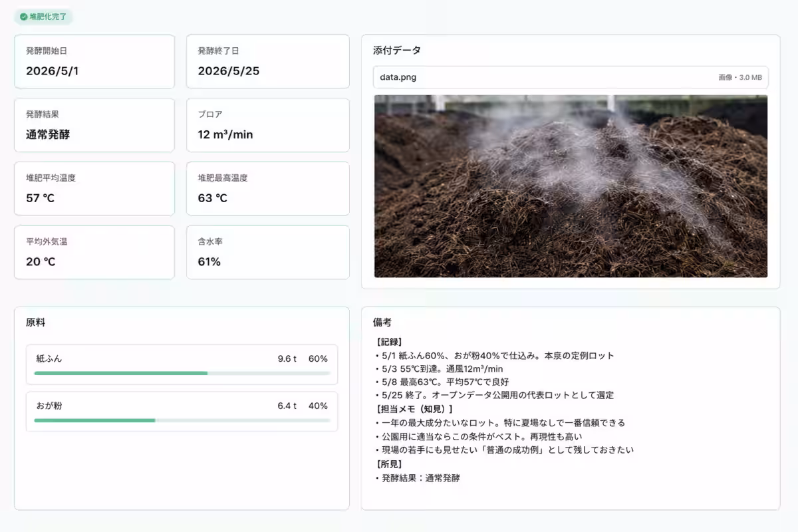The height and width of the screenshot is (532, 798).
Task: Click the 平均外気温 value 20 ℃
Action: [41, 262]
